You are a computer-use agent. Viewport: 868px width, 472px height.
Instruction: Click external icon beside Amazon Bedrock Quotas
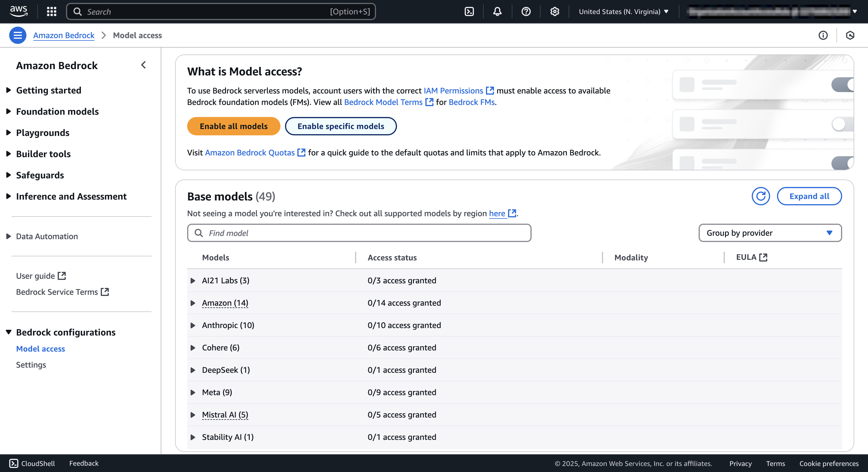click(x=301, y=153)
